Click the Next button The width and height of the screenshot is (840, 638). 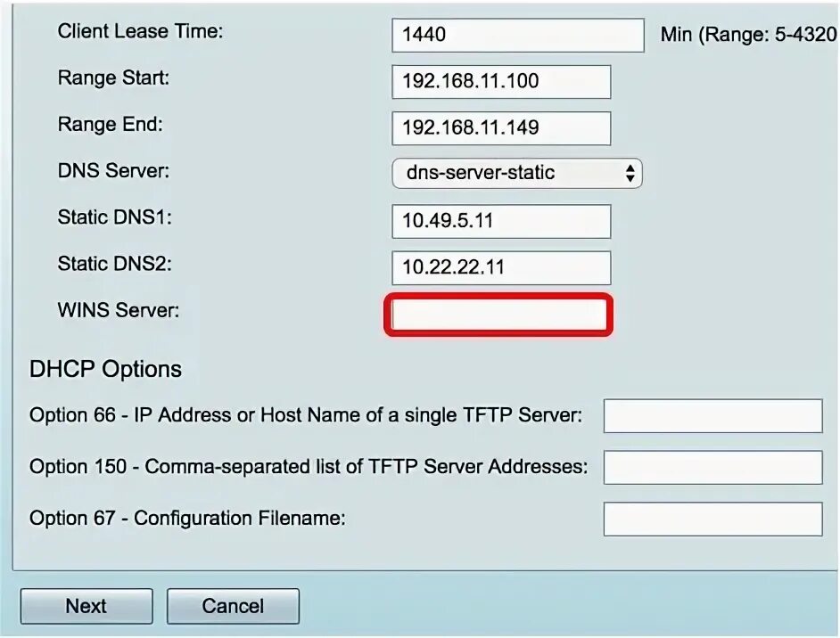coord(86,607)
